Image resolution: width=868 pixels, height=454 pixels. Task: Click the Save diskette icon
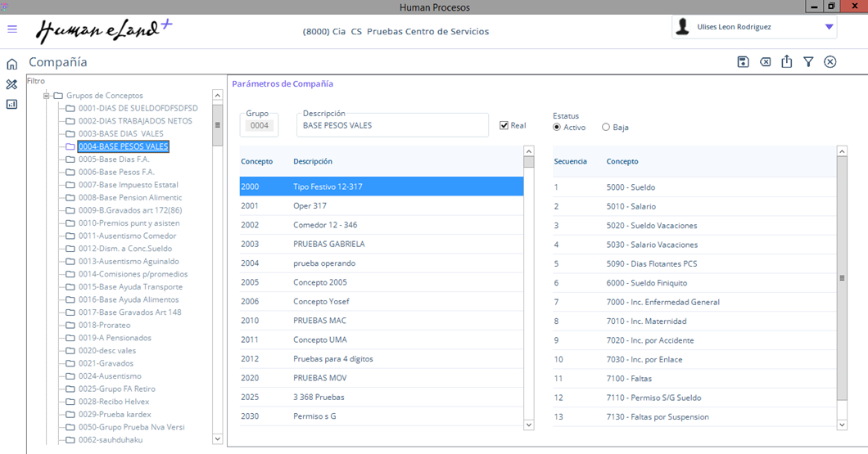pos(743,62)
